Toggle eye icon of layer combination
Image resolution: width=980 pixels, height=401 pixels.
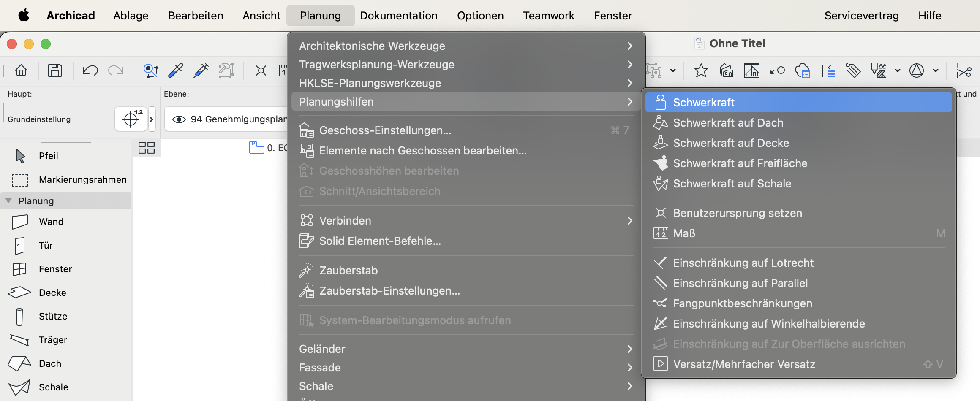coord(179,119)
